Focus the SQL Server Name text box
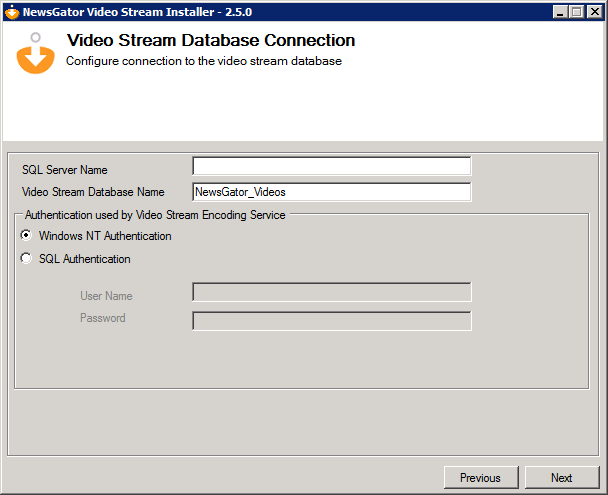The height and width of the screenshot is (495, 608). (331, 166)
